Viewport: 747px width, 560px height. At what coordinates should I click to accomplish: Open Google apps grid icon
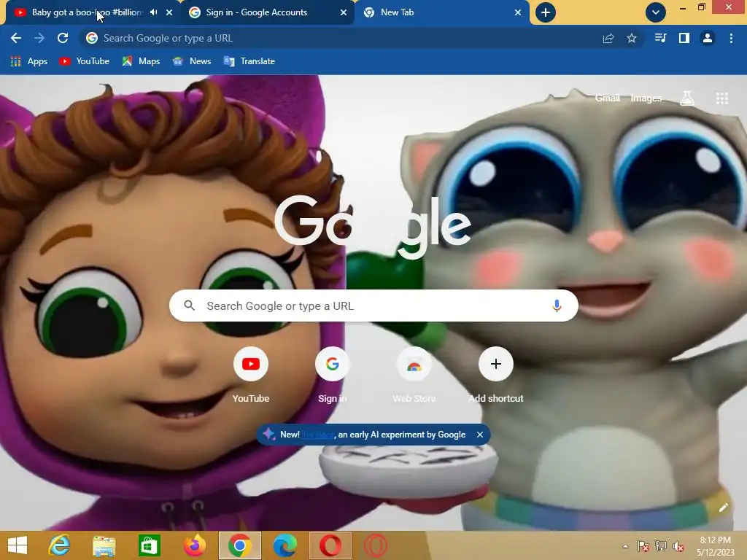[x=722, y=98]
